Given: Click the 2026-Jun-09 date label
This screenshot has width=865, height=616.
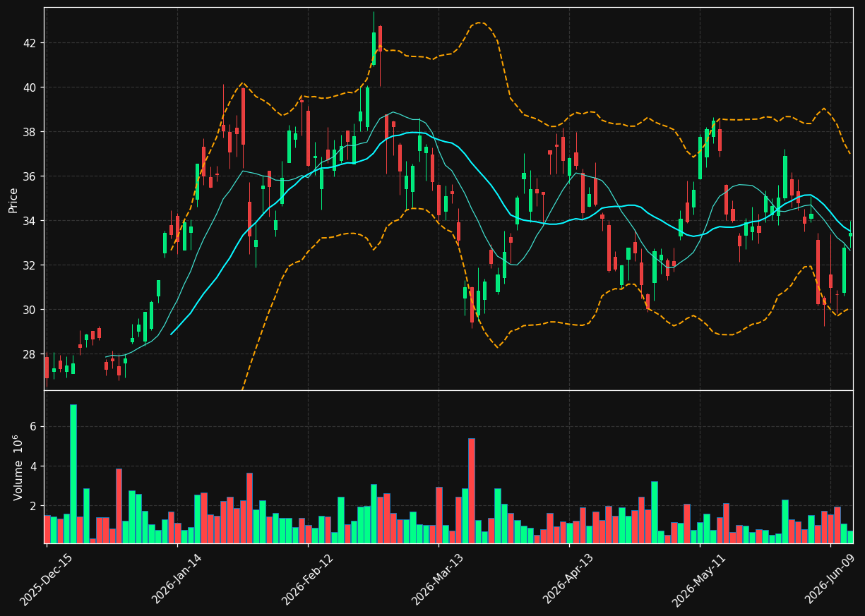Looking at the screenshot, I should 830,580.
